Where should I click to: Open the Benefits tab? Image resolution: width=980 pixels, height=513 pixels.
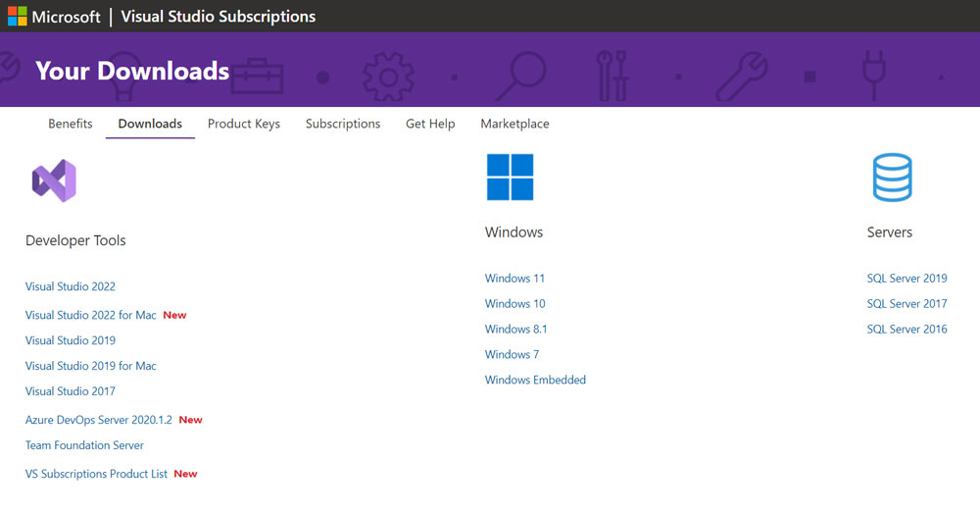coord(70,124)
